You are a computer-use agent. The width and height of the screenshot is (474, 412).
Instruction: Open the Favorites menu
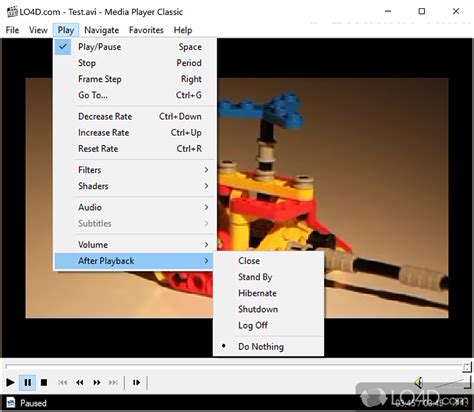(x=146, y=30)
